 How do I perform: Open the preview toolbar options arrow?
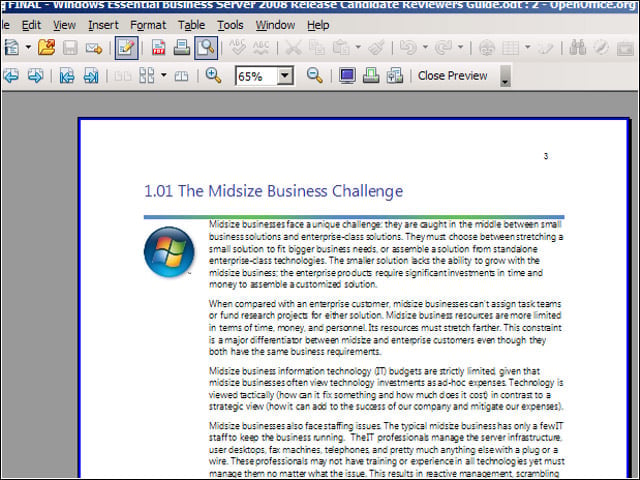[x=505, y=76]
